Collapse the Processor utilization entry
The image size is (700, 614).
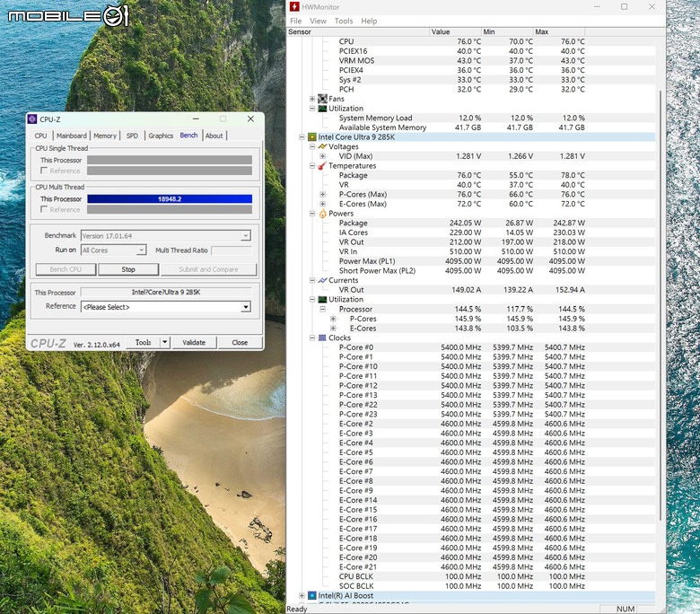point(322,309)
